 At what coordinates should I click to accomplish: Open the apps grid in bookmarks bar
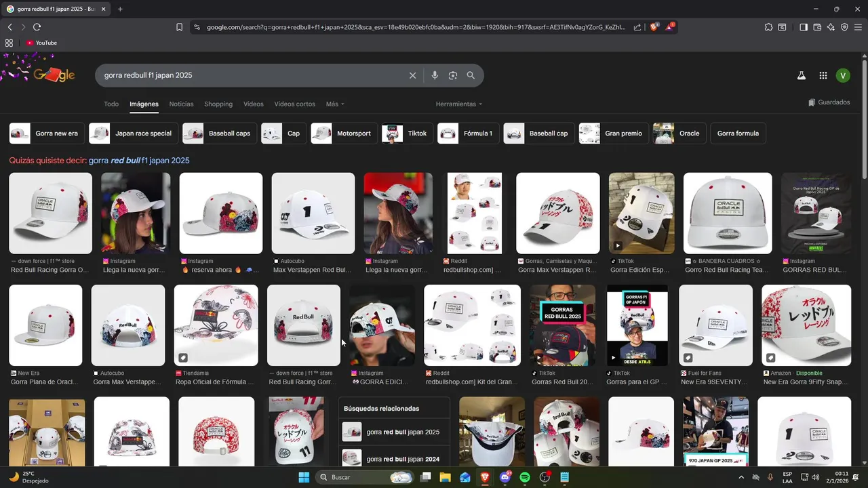click(9, 43)
